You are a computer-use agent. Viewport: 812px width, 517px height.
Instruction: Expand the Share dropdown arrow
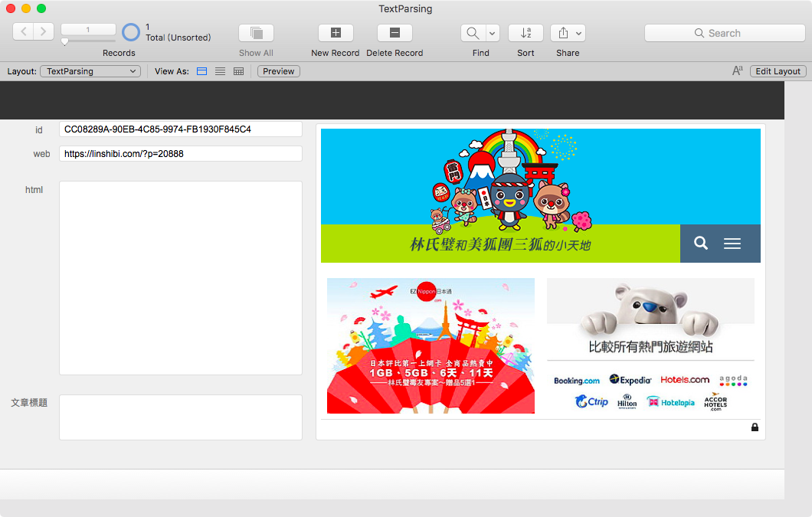coord(579,33)
